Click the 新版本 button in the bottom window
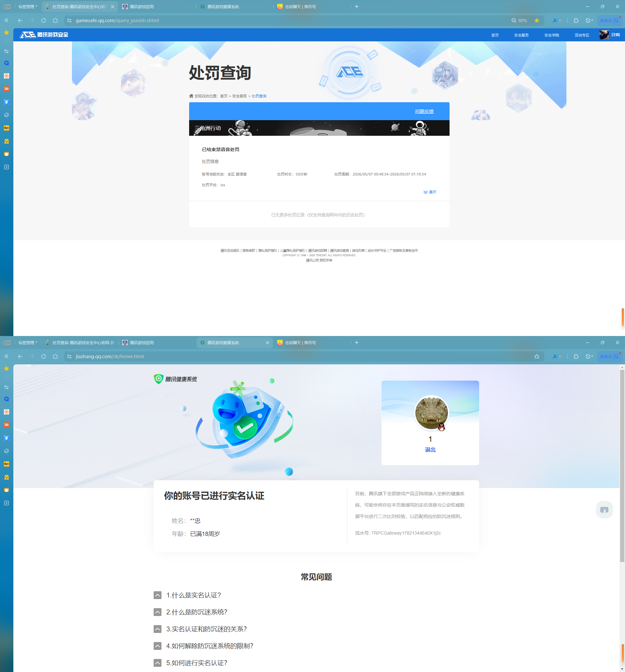The height and width of the screenshot is (672, 625). click(609, 357)
